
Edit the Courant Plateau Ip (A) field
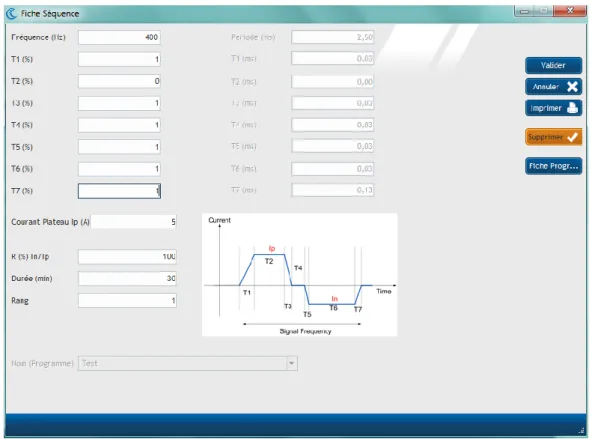(x=134, y=222)
